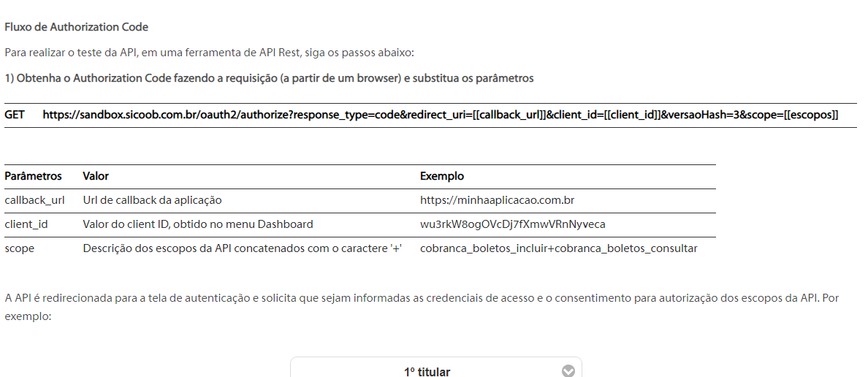Click the Valor column header
868x377 pixels.
96,176
